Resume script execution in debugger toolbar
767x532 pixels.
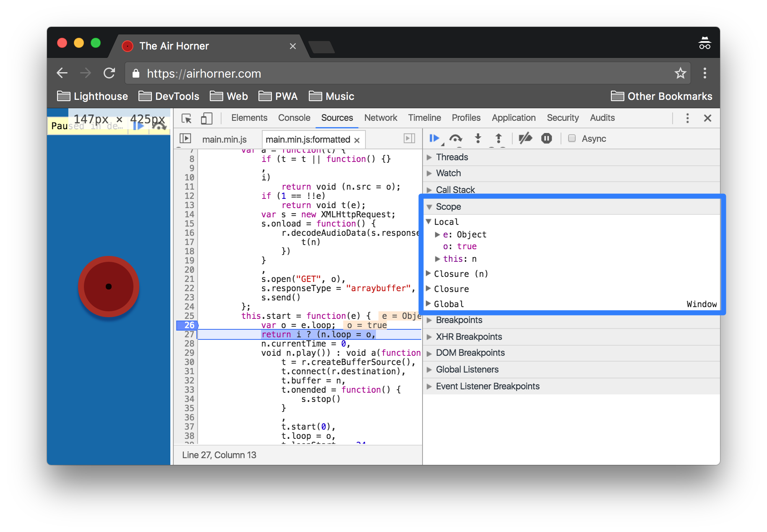click(435, 138)
